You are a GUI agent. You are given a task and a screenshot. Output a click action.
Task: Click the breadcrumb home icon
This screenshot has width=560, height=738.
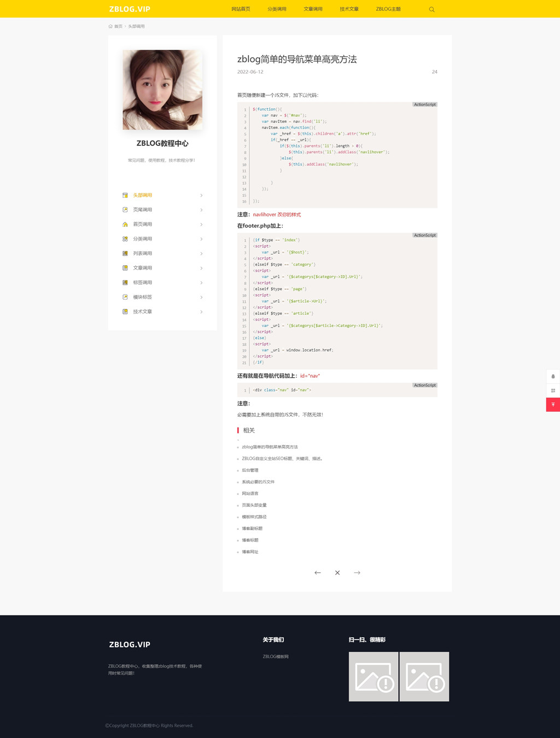[x=110, y=26]
